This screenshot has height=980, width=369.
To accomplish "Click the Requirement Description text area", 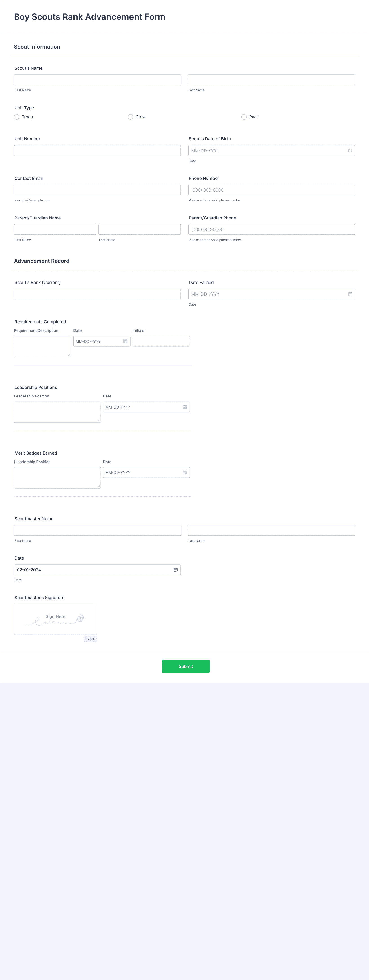I will click(x=43, y=347).
